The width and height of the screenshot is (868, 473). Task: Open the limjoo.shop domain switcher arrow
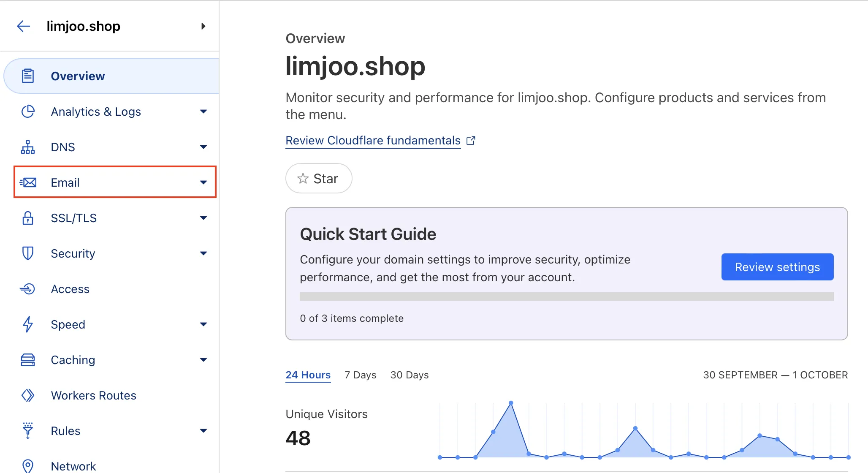[x=203, y=26]
